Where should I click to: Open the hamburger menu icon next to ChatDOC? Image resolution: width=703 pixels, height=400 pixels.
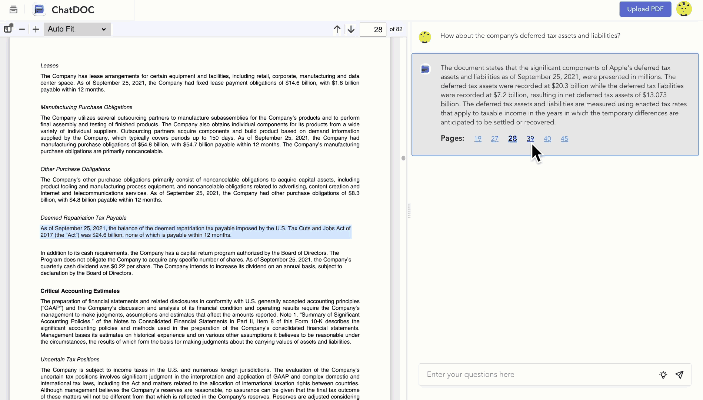tap(13, 9)
